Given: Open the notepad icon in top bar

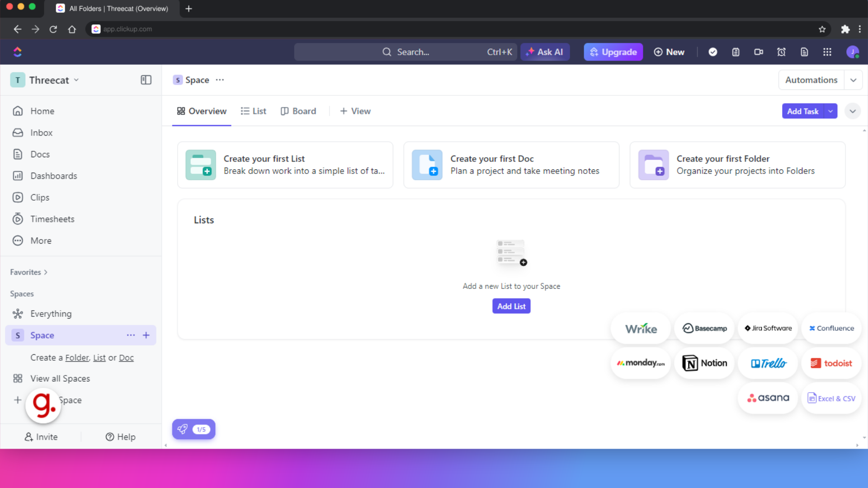Looking at the screenshot, I should (736, 52).
